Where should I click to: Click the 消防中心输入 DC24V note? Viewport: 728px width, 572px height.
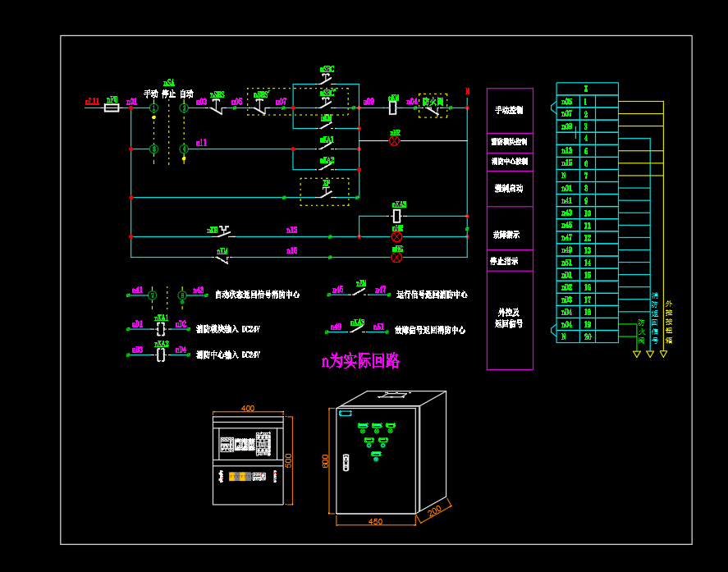click(227, 355)
